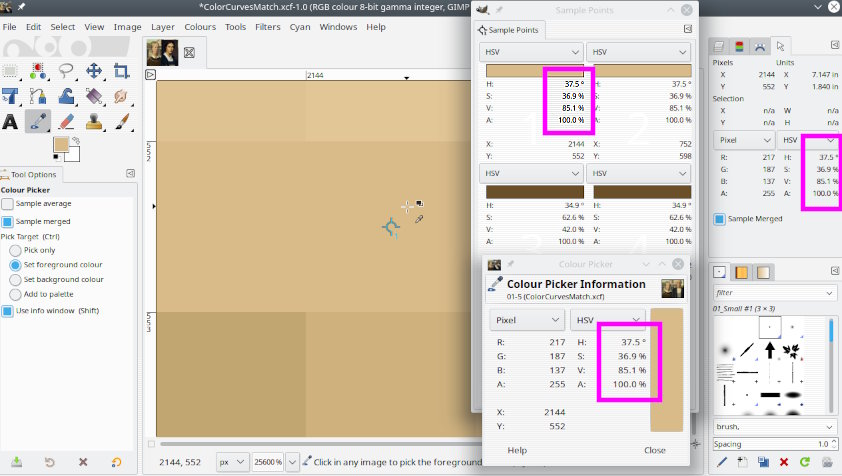Viewport: 842px width, 476px height.
Task: Select the Eraser tool
Action: coord(66,121)
